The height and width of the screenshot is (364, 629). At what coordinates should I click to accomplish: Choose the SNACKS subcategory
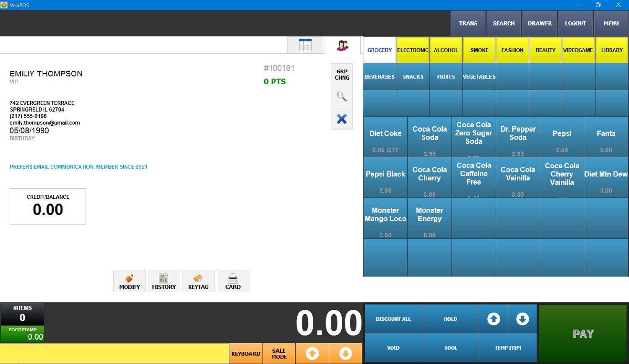click(413, 77)
